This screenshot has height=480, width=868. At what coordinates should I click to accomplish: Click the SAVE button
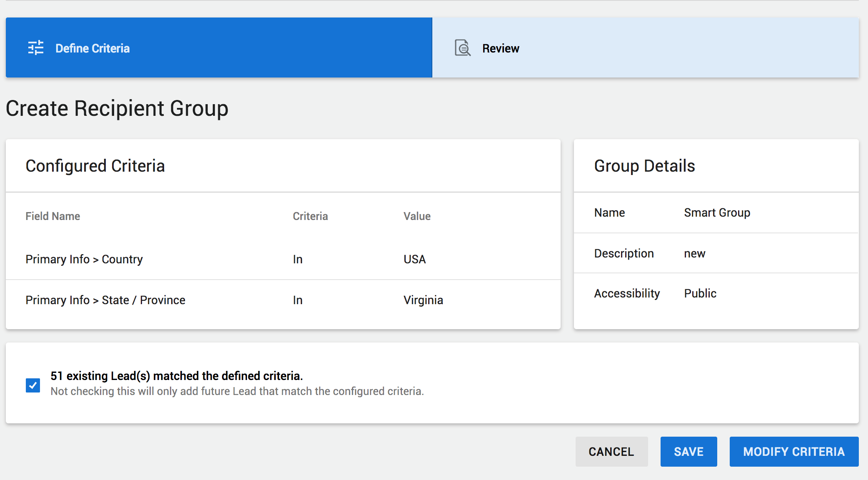coord(689,452)
